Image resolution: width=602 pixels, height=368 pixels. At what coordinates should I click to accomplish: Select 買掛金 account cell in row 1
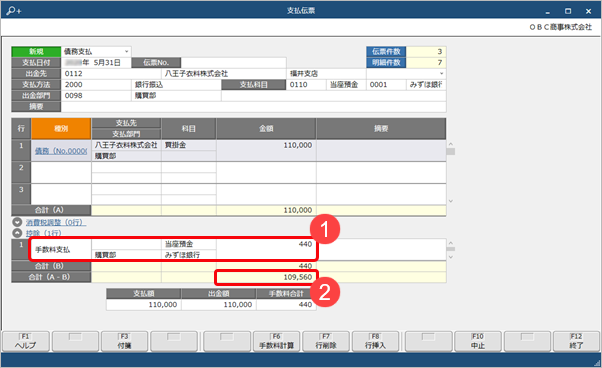(x=189, y=145)
